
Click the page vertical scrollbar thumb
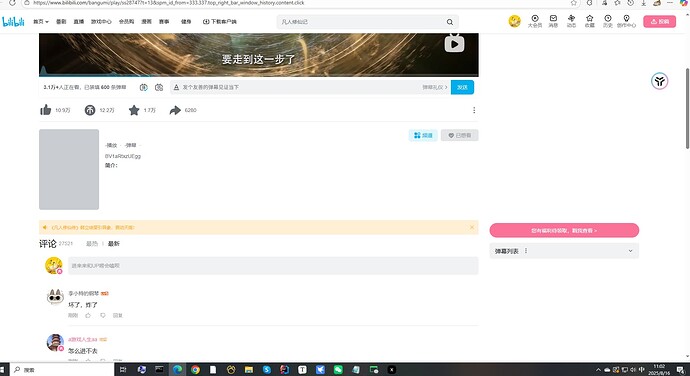[x=687, y=108]
